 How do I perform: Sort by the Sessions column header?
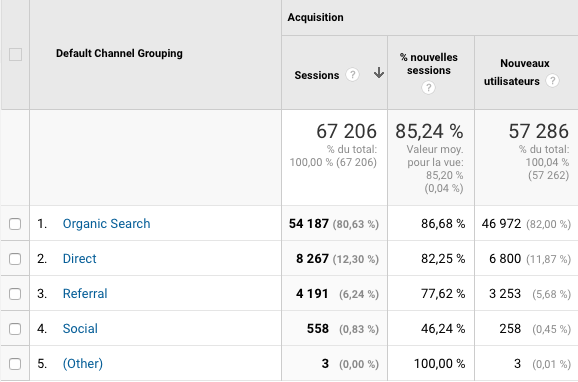317,75
